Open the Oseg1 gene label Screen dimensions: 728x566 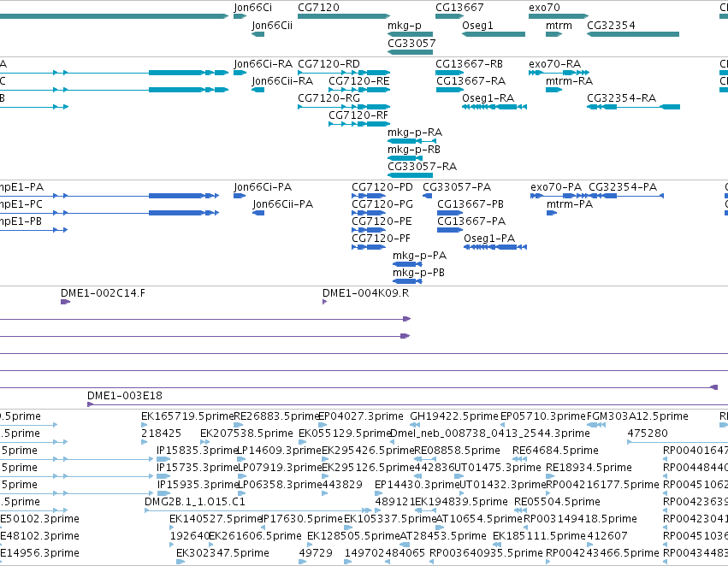(x=477, y=26)
